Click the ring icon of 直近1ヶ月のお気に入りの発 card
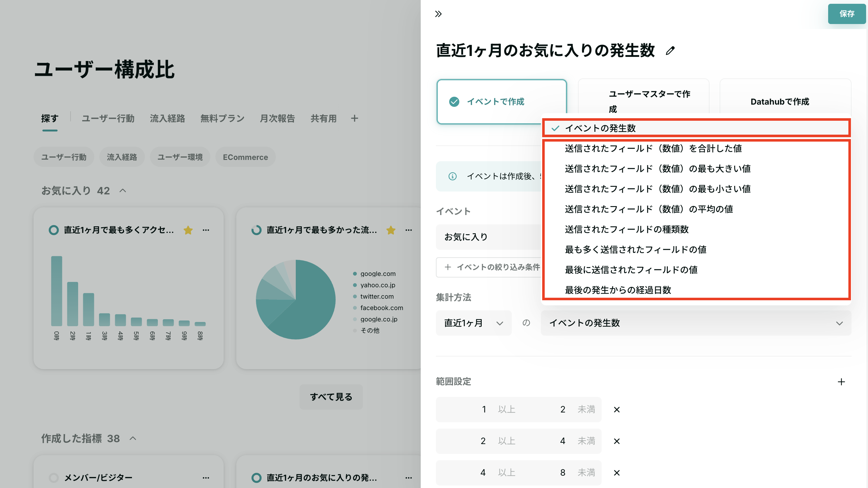Screen dimensions: 868x488 point(256,478)
